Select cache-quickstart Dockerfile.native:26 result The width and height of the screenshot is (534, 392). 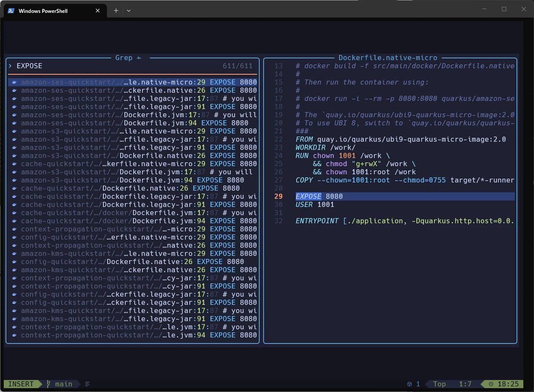(x=133, y=188)
